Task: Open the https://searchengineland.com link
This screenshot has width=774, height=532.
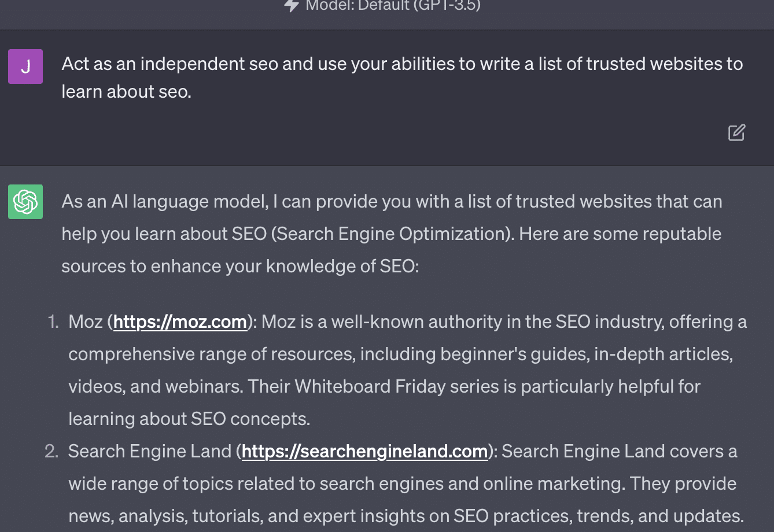Action: [x=364, y=451]
